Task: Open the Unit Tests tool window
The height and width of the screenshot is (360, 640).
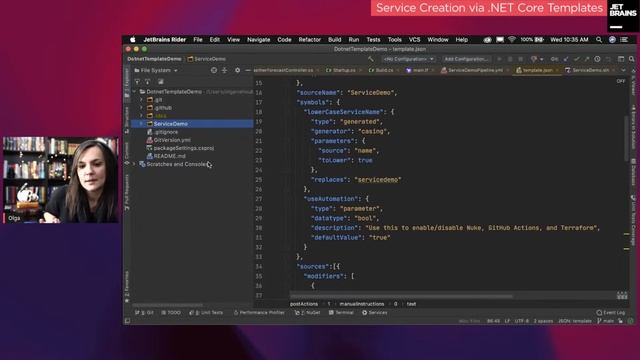Action: (x=206, y=313)
